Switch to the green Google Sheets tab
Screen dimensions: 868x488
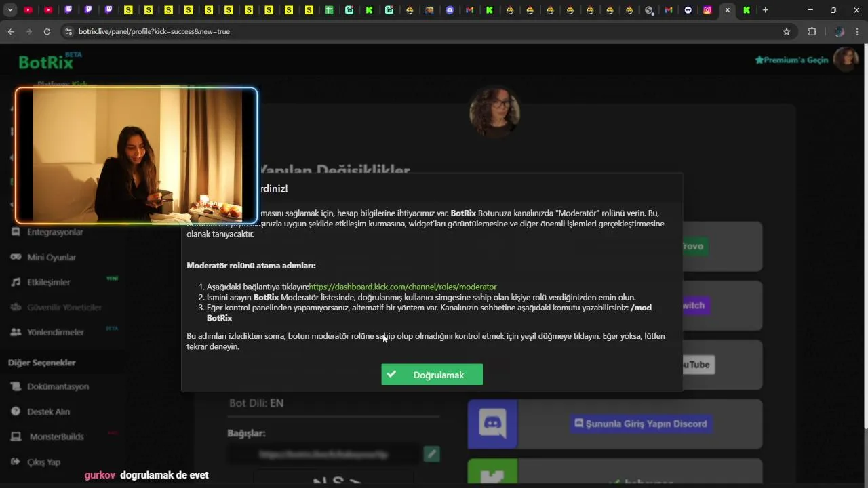(329, 10)
